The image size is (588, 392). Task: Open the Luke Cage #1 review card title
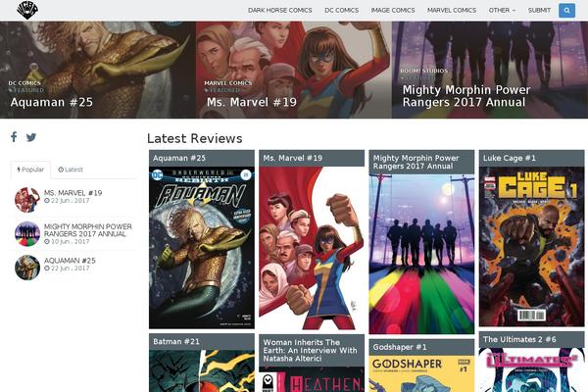pyautogui.click(x=510, y=158)
